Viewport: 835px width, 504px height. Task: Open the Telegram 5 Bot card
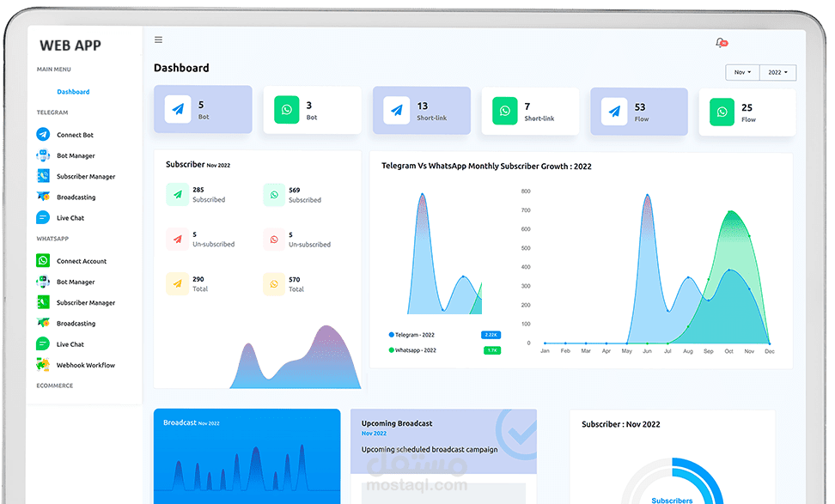tap(203, 109)
